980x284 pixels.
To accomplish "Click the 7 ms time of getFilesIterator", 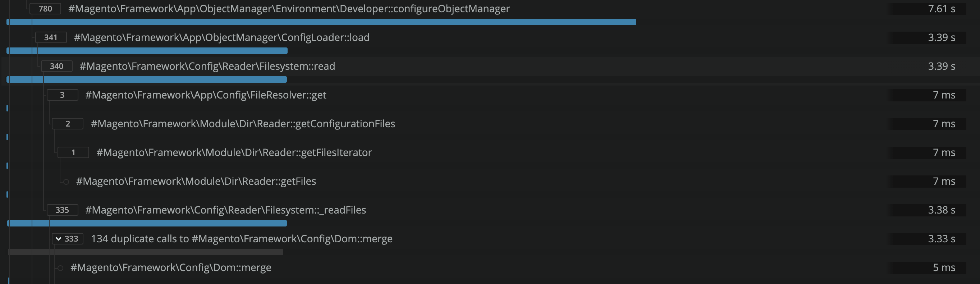I will point(944,152).
